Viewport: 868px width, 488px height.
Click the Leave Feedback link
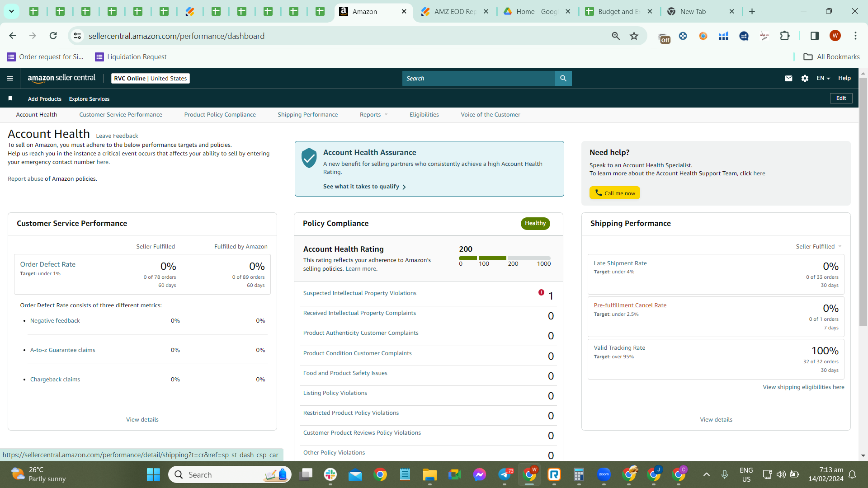(x=117, y=136)
